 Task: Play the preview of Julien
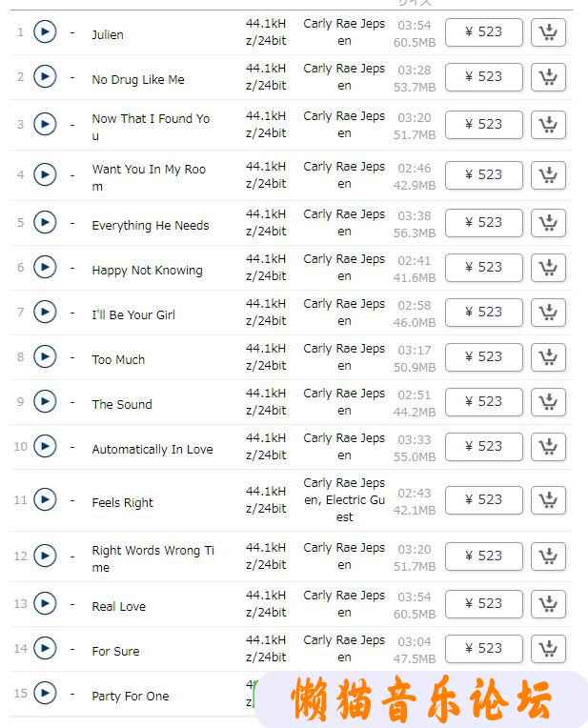pyautogui.click(x=45, y=32)
